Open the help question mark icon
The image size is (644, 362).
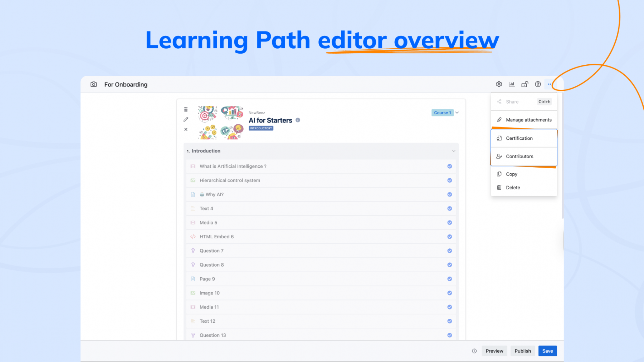point(538,84)
